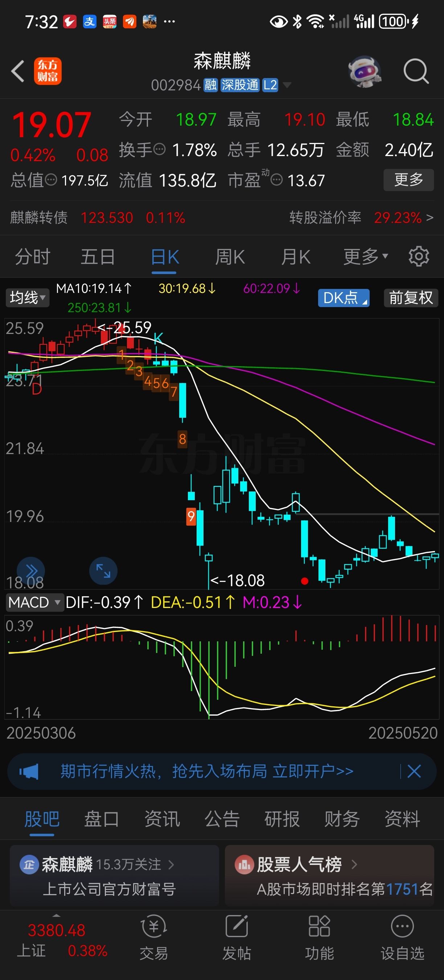Expand 转股溢价率 details arrow
This screenshot has width=444, height=980.
pyautogui.click(x=429, y=218)
